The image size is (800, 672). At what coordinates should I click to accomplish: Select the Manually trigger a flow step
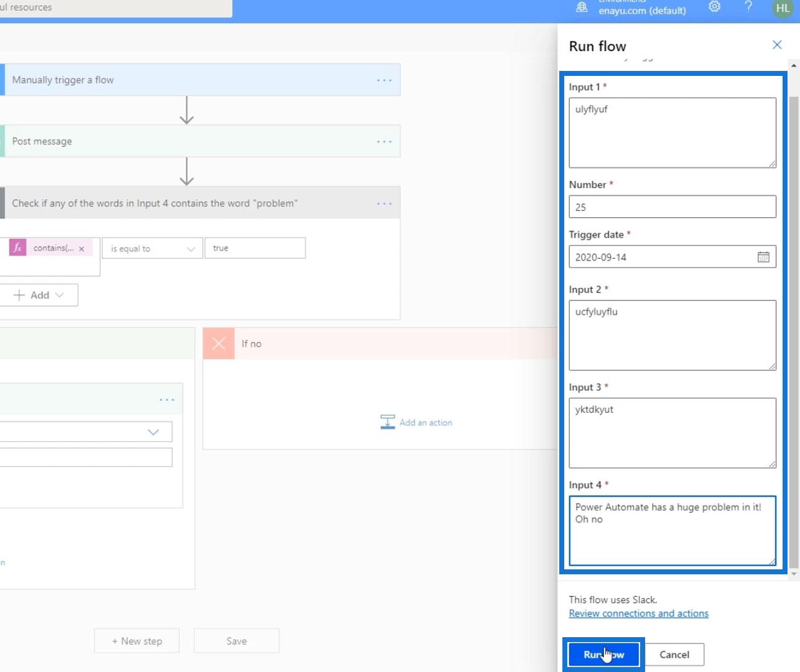200,80
